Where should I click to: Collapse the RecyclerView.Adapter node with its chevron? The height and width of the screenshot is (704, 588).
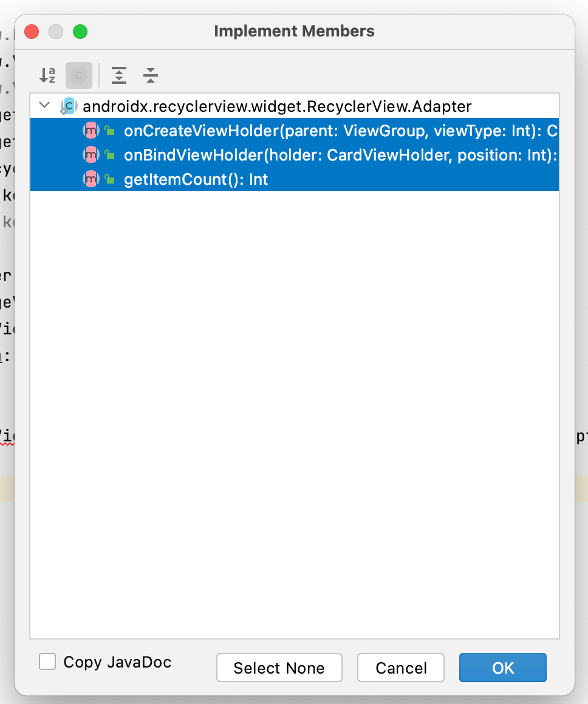click(x=44, y=105)
